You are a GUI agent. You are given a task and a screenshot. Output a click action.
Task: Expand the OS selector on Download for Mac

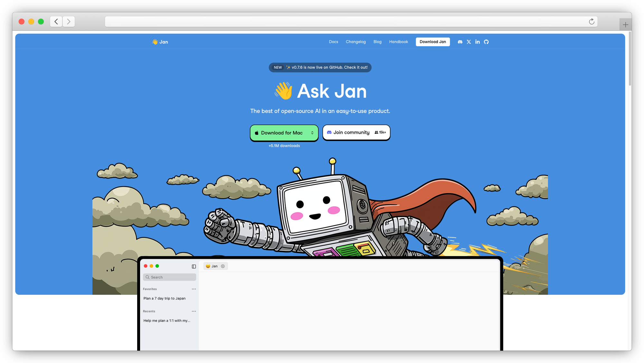pos(312,133)
